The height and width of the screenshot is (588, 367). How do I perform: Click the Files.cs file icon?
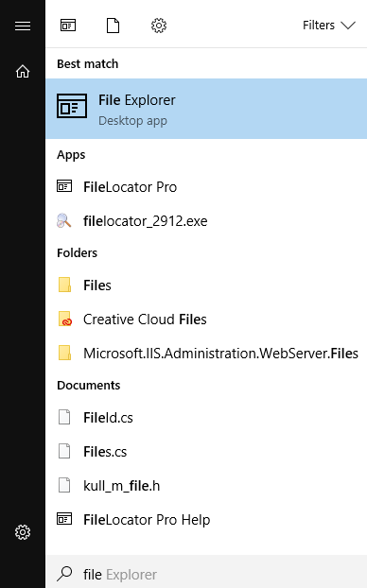point(64,451)
